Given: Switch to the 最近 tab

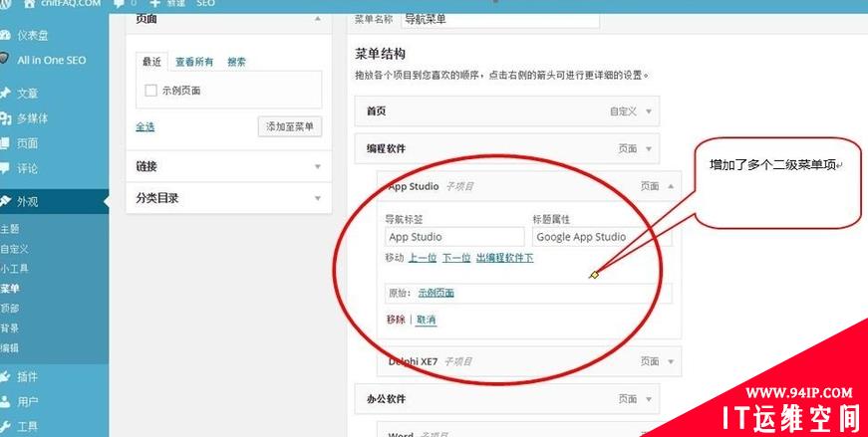Looking at the screenshot, I should (x=151, y=62).
